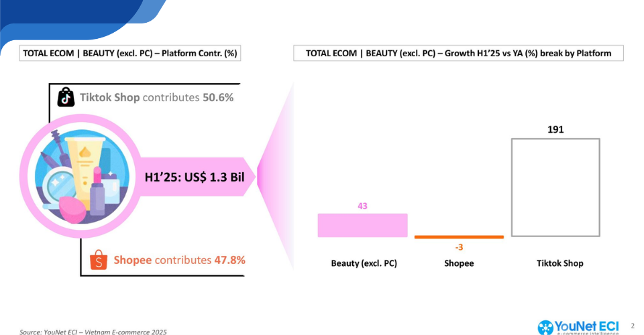The height and width of the screenshot is (335, 644).
Task: Click the Shopee shopping bag icon
Action: [99, 259]
